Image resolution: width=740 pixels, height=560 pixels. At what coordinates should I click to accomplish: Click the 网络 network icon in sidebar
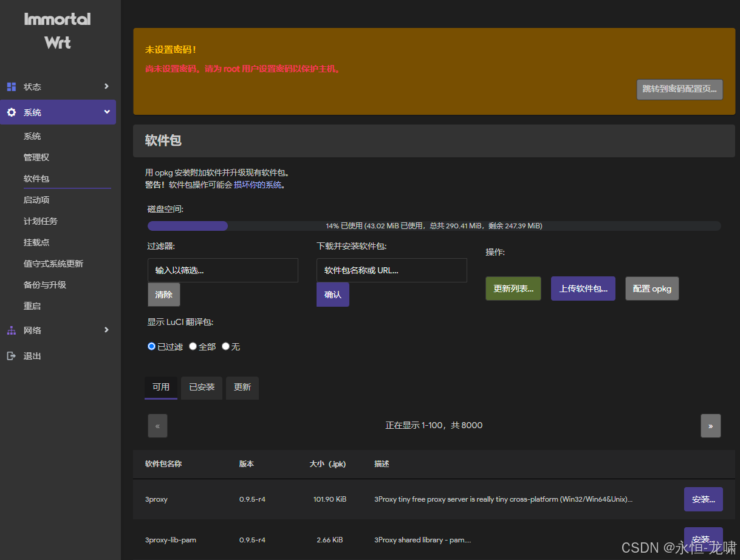[x=12, y=330]
